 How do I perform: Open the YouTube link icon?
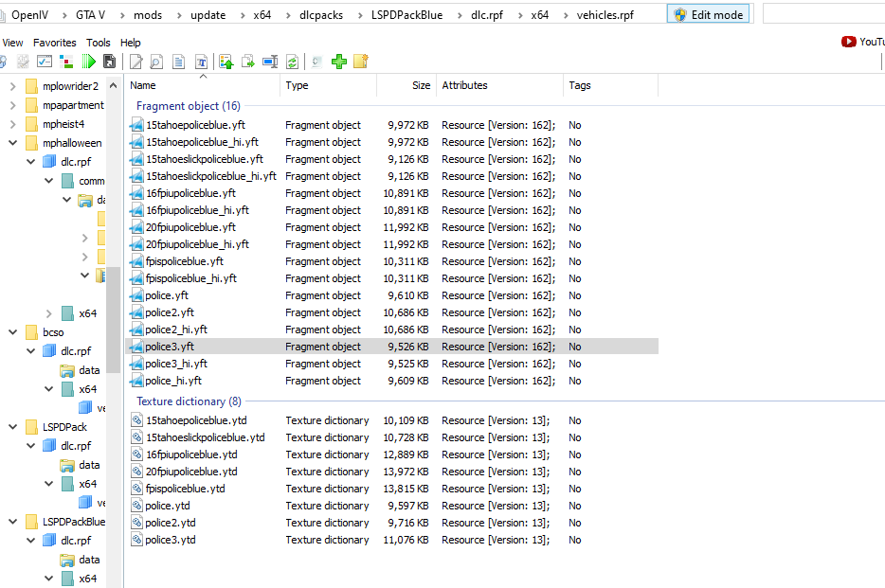848,42
